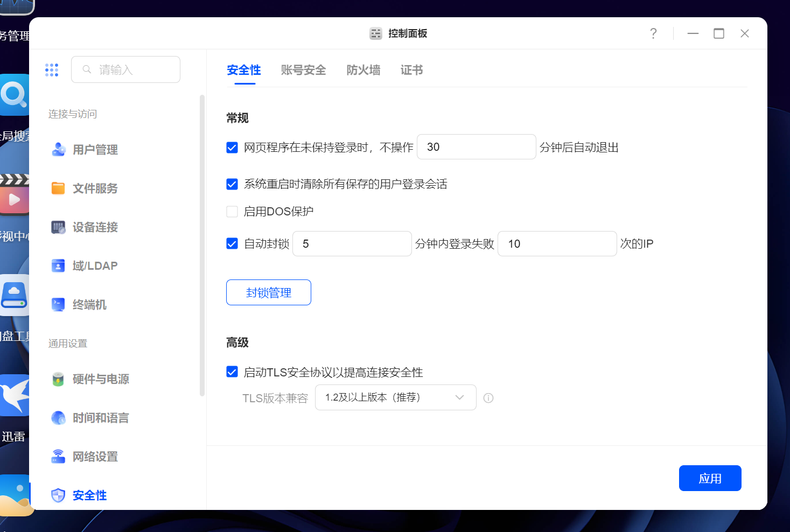The height and width of the screenshot is (532, 790).
Task: Click the 应用 apply button
Action: (x=710, y=478)
